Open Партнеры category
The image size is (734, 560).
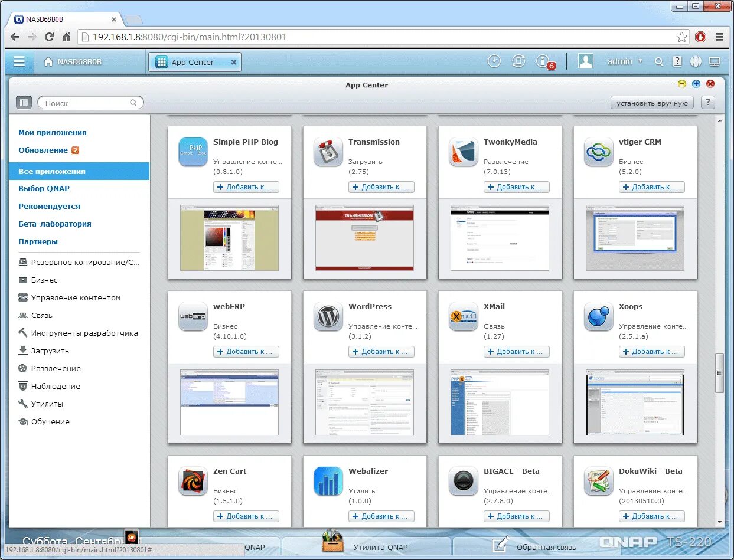point(38,242)
